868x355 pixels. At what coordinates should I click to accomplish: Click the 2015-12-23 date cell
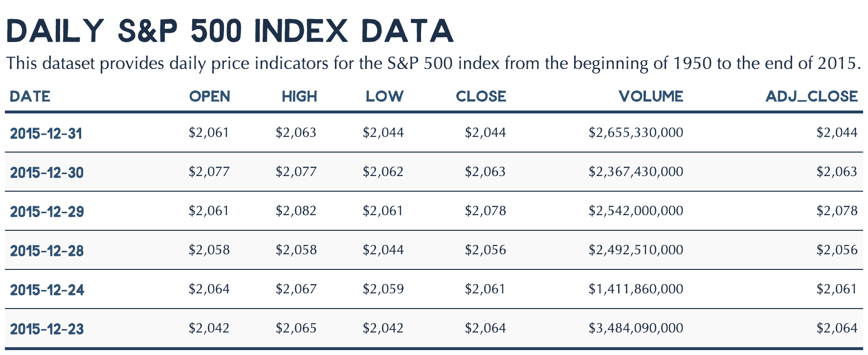coord(47,329)
